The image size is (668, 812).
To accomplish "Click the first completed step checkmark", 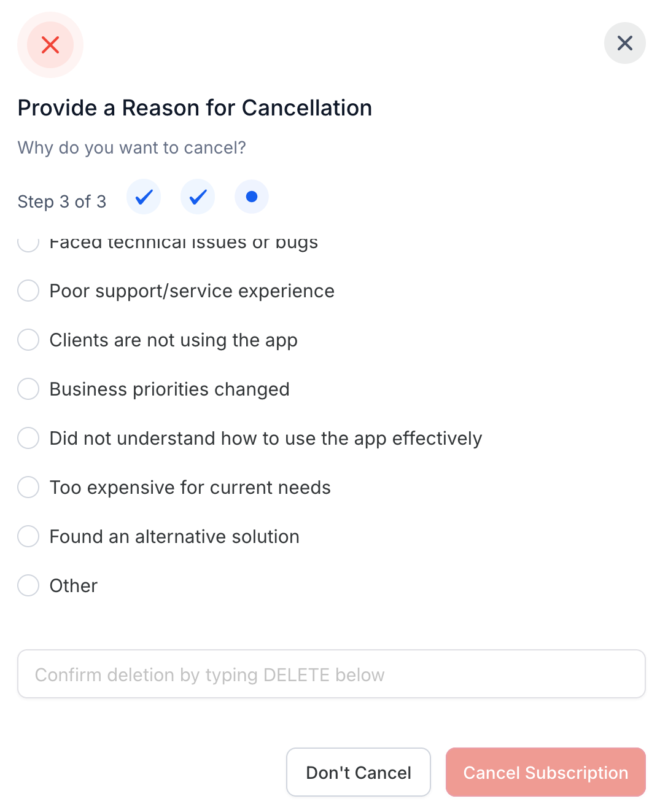I will pyautogui.click(x=144, y=197).
